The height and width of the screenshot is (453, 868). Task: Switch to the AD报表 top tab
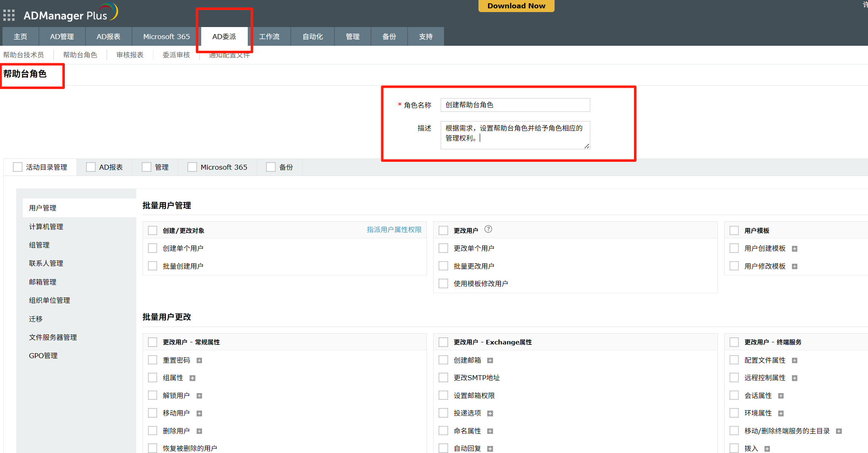108,37
